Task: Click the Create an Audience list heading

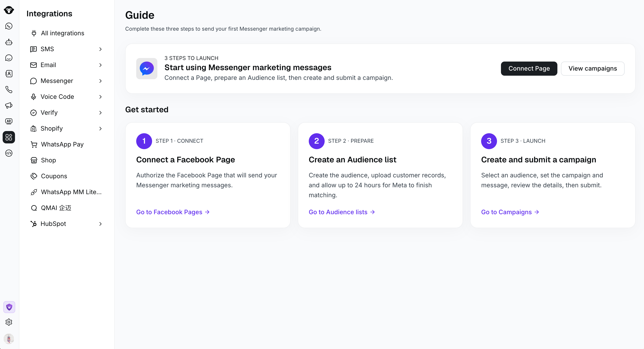Action: coord(352,160)
